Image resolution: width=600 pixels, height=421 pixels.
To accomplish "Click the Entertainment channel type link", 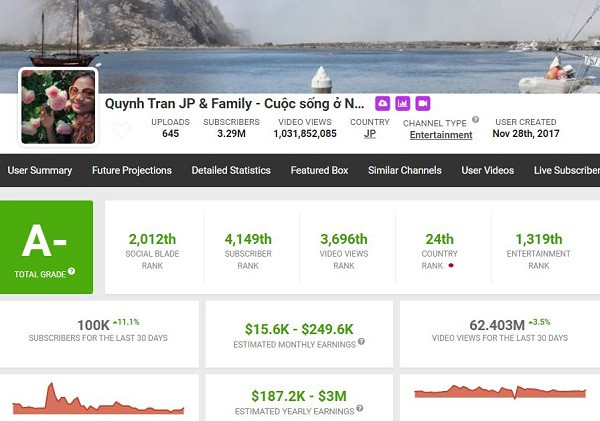I will coord(440,135).
